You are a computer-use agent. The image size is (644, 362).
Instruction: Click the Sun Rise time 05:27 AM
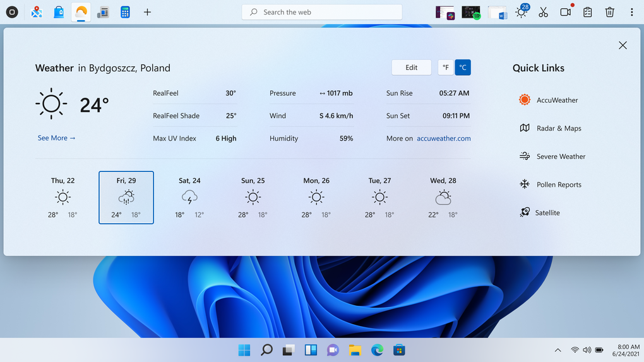point(454,93)
